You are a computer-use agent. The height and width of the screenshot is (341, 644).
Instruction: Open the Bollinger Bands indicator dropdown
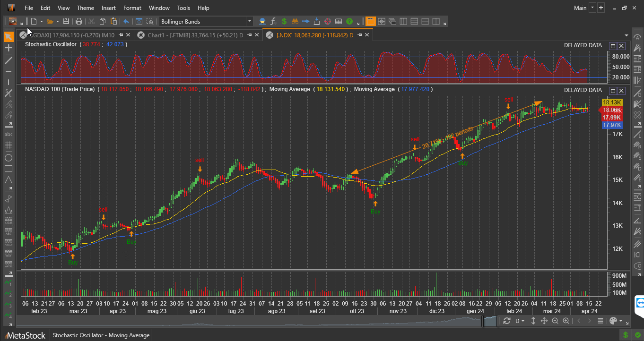(250, 21)
